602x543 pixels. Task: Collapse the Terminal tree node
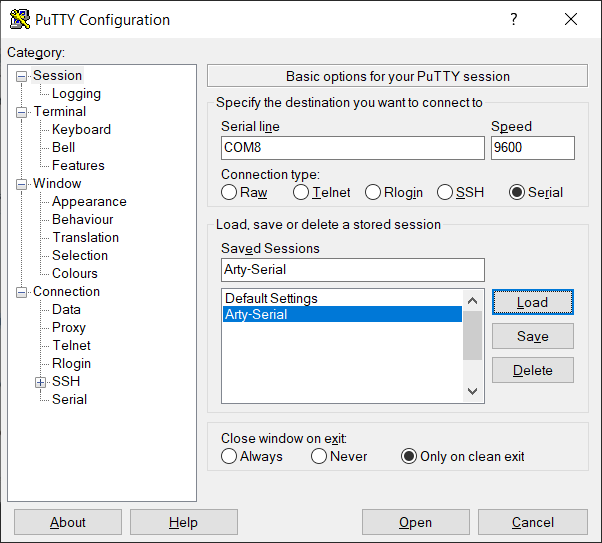point(22,112)
